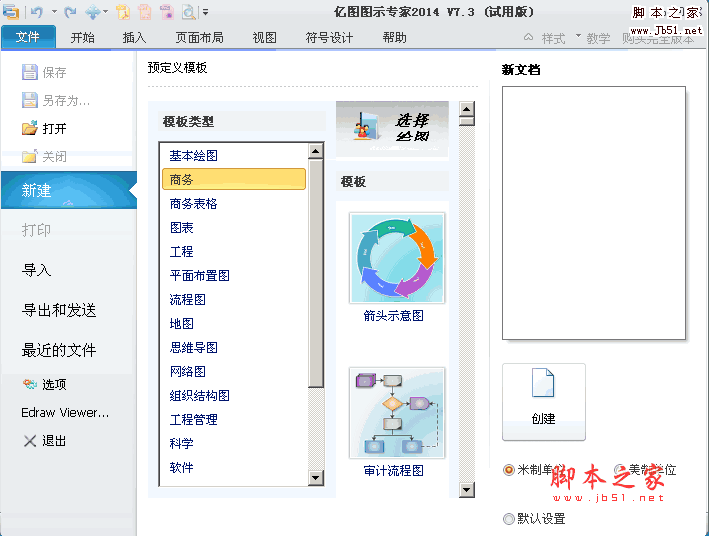The image size is (709, 536).
Task: Switch to the 开始 ribbon tab
Action: pyautogui.click(x=83, y=38)
